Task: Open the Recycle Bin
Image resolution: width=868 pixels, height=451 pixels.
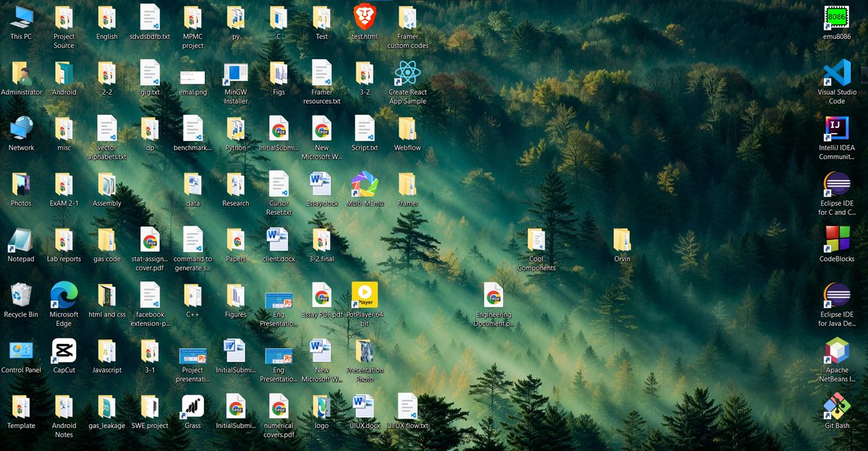Action: click(21, 300)
